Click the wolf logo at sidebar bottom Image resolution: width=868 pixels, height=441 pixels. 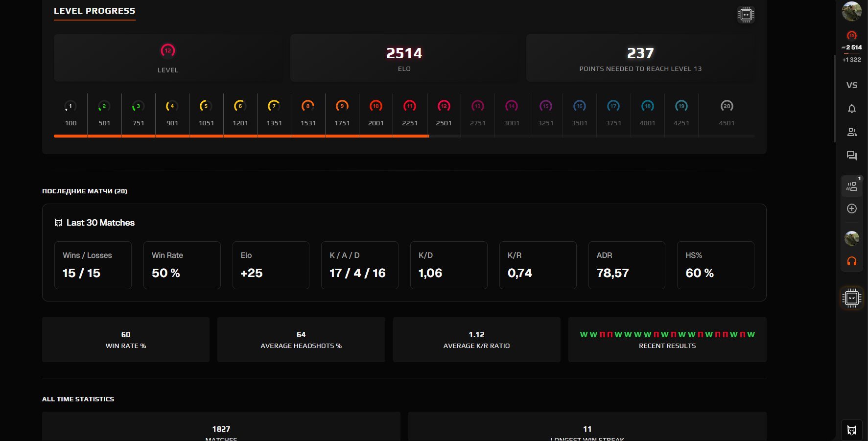pyautogui.click(x=852, y=430)
